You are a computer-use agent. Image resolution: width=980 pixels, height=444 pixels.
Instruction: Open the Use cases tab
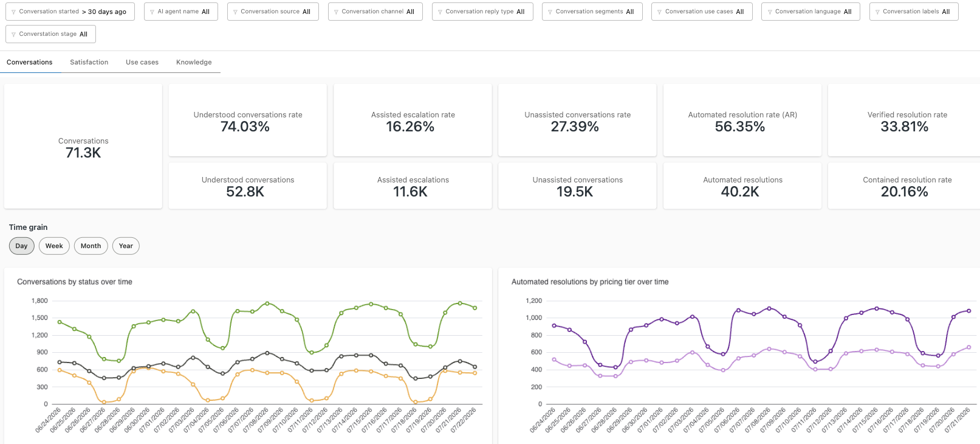coord(142,62)
